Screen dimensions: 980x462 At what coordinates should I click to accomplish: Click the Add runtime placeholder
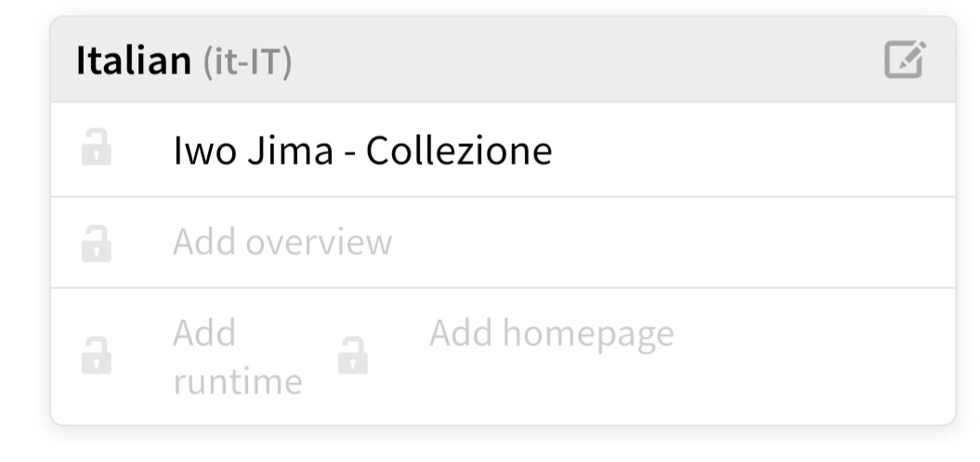tap(237, 357)
